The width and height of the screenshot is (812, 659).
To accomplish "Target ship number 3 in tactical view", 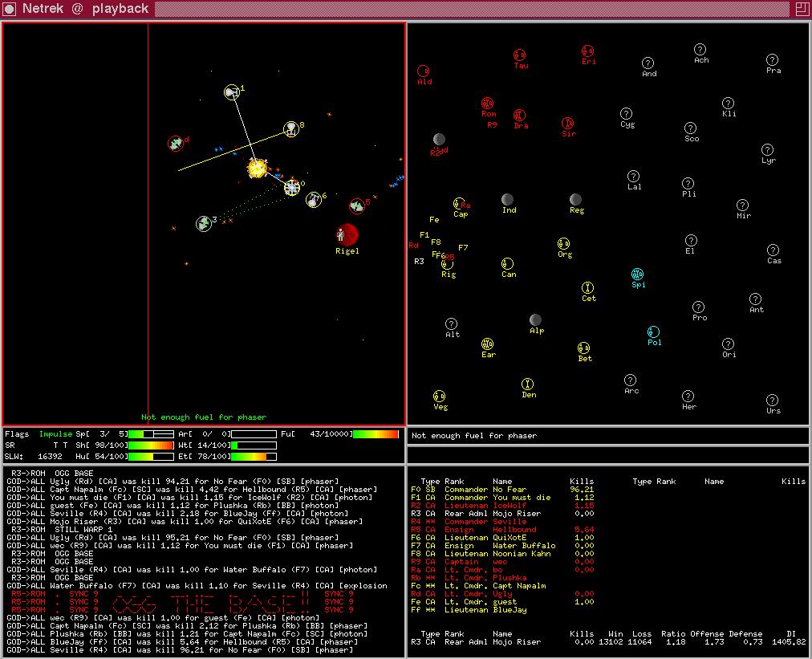I will click(x=204, y=224).
